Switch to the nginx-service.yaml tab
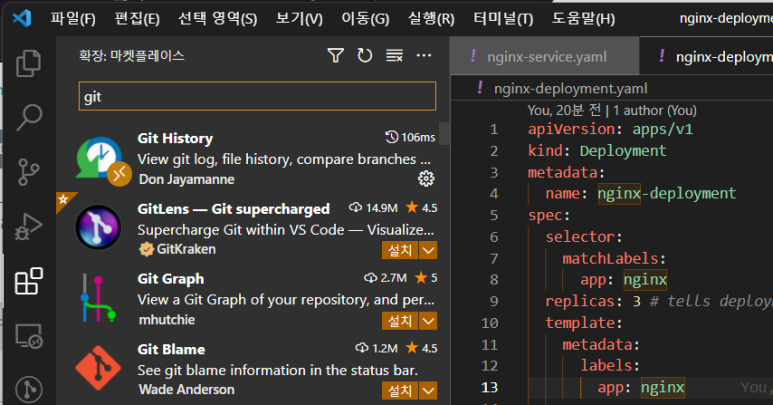The image size is (773, 405). (546, 57)
